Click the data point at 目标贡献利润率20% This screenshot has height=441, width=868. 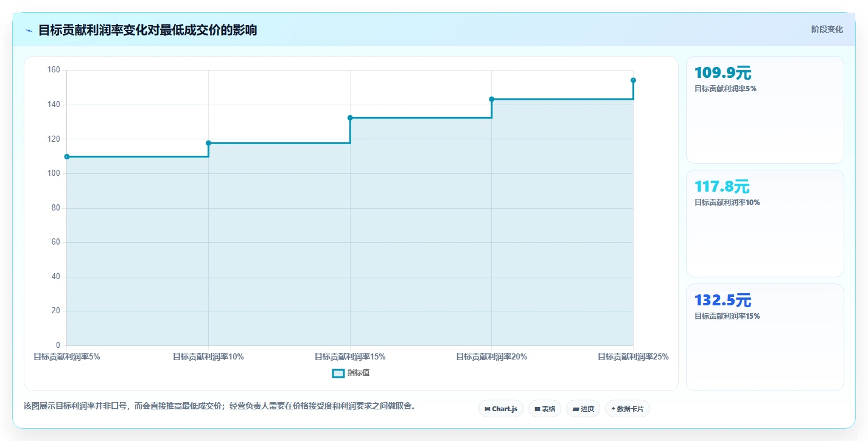[492, 99]
